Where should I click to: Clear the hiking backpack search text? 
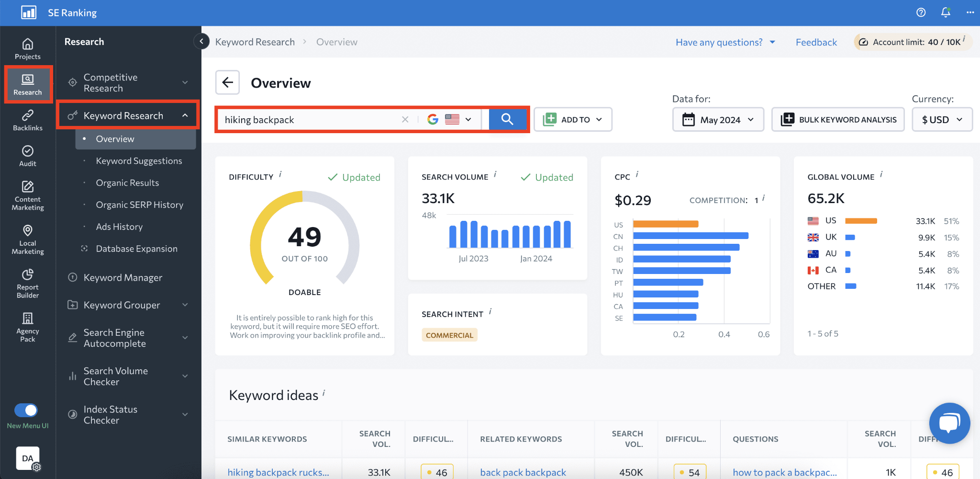405,119
